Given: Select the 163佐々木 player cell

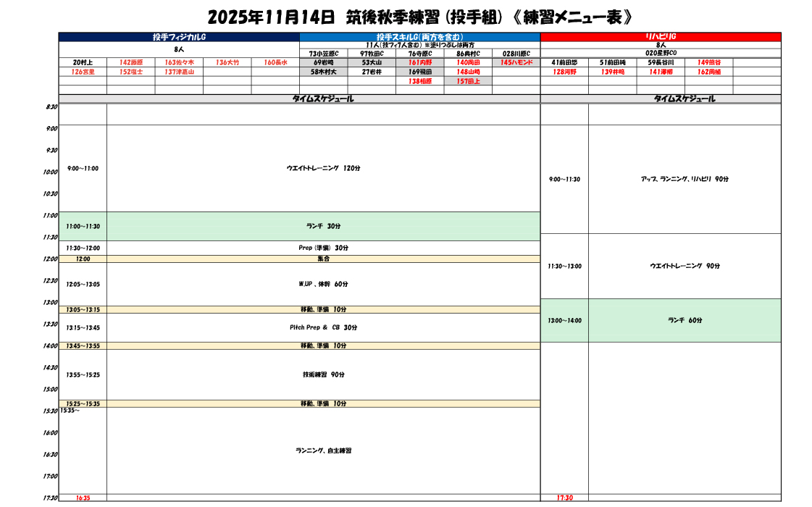Looking at the screenshot, I should [x=179, y=63].
